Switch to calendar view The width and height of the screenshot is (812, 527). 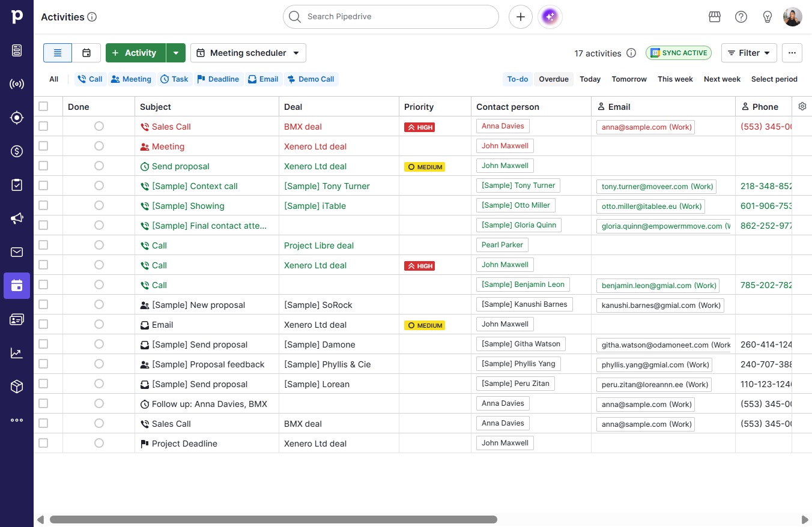tap(86, 53)
